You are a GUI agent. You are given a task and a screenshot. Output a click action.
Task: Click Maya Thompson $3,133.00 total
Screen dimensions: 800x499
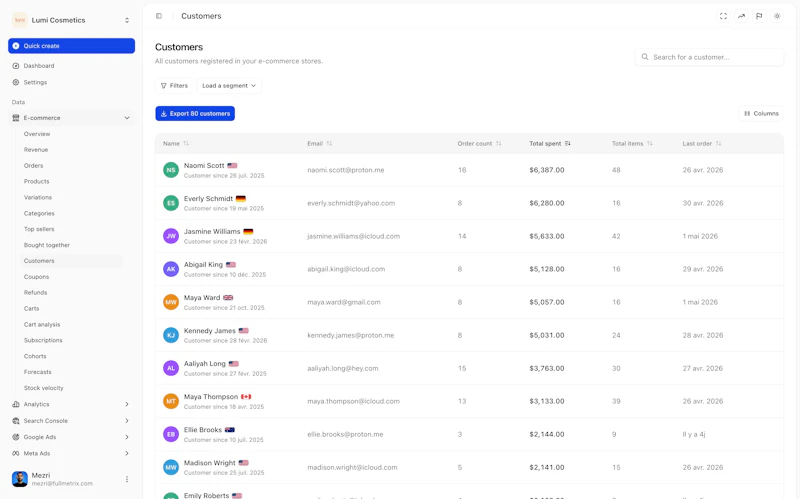click(x=546, y=402)
